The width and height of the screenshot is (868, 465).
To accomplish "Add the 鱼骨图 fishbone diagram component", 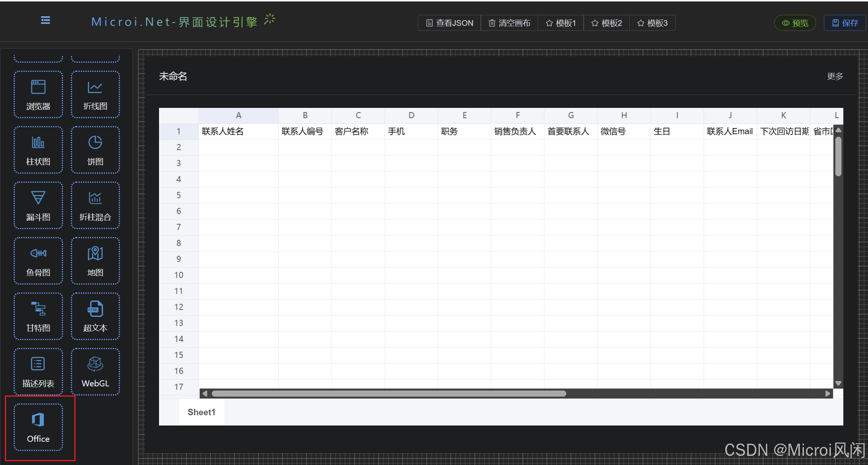I will coord(38,261).
